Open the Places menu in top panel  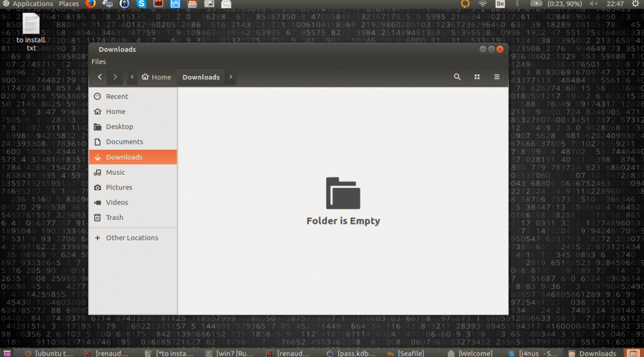[x=69, y=4]
